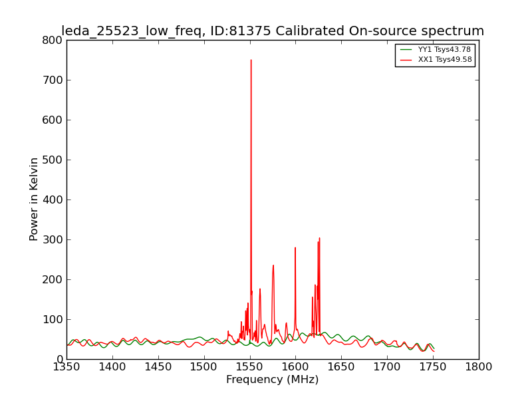Click y-axis tick label 300

53,239
